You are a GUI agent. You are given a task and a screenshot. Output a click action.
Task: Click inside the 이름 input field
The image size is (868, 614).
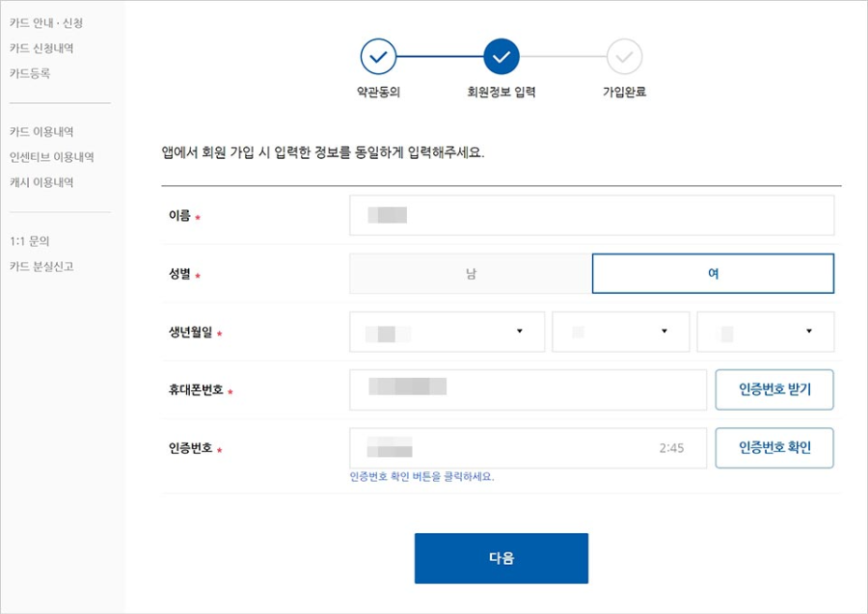tap(592, 216)
